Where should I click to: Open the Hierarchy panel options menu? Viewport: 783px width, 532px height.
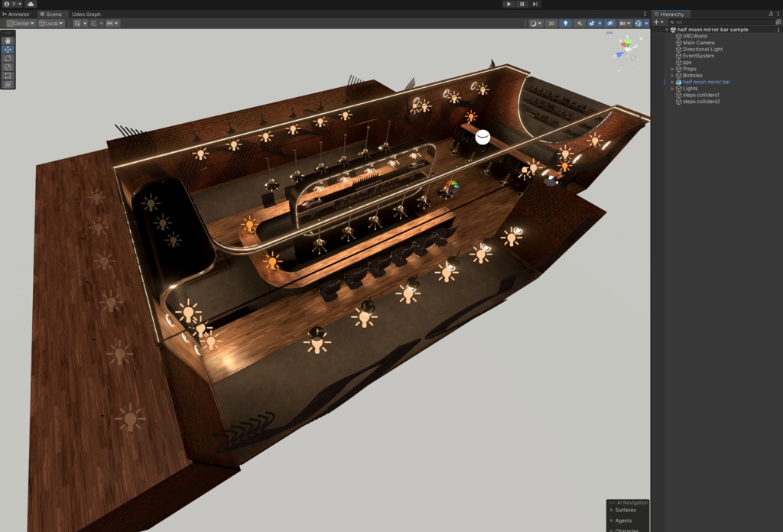tap(778, 14)
